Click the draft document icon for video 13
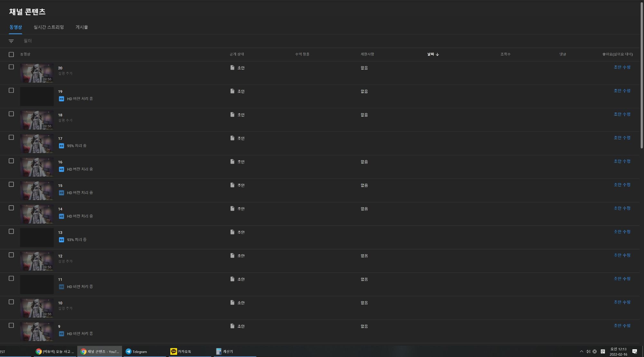Image resolution: width=644 pixels, height=357 pixels. [x=232, y=232]
